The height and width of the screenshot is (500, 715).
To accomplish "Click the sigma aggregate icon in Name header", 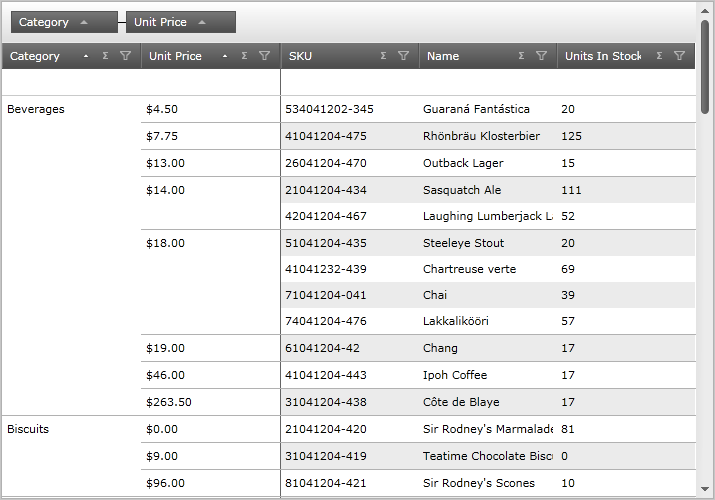I will point(521,57).
